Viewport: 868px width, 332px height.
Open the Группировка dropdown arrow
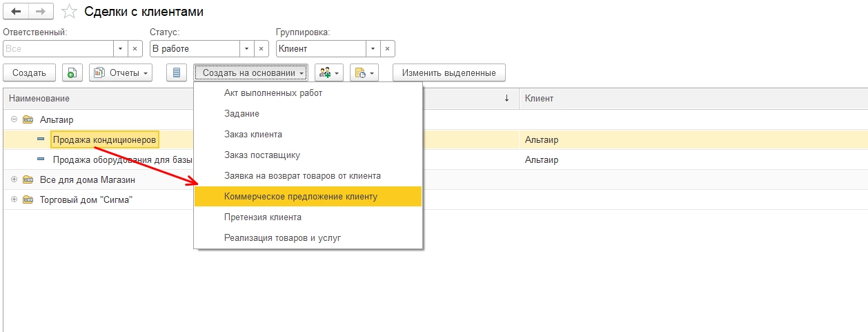pos(373,49)
